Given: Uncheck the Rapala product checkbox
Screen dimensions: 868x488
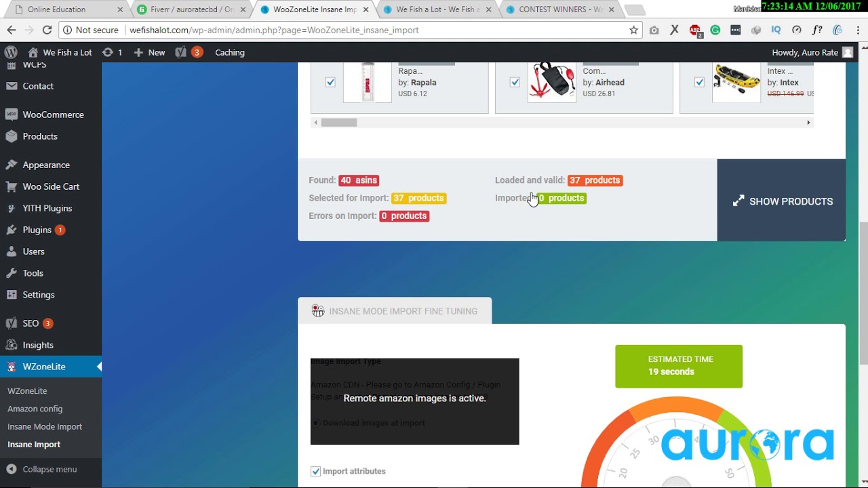Looking at the screenshot, I should coord(330,82).
